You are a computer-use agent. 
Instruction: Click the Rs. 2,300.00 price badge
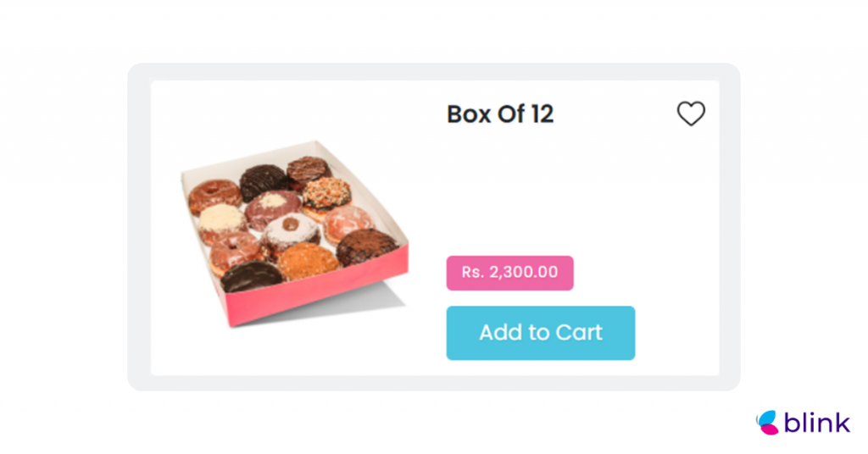509,273
